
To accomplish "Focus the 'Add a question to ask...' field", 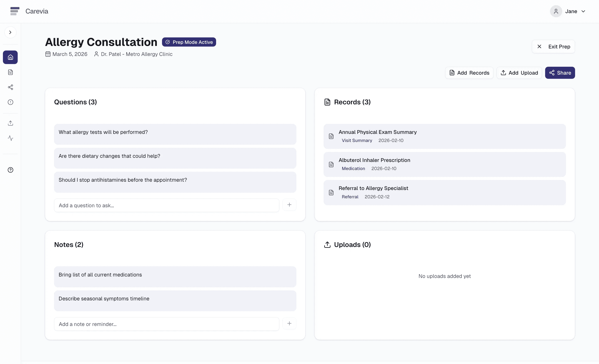I will 167,205.
